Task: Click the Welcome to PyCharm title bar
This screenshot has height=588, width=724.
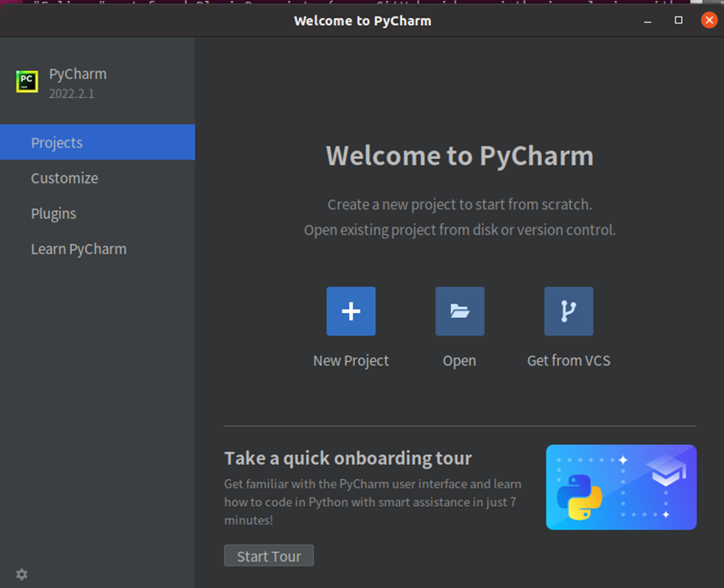Action: click(362, 20)
